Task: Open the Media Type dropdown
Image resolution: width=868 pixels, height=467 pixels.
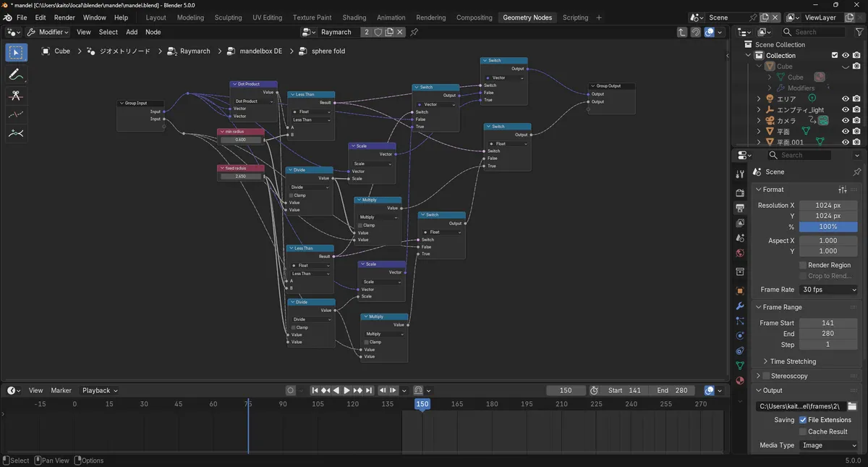Action: click(828, 445)
